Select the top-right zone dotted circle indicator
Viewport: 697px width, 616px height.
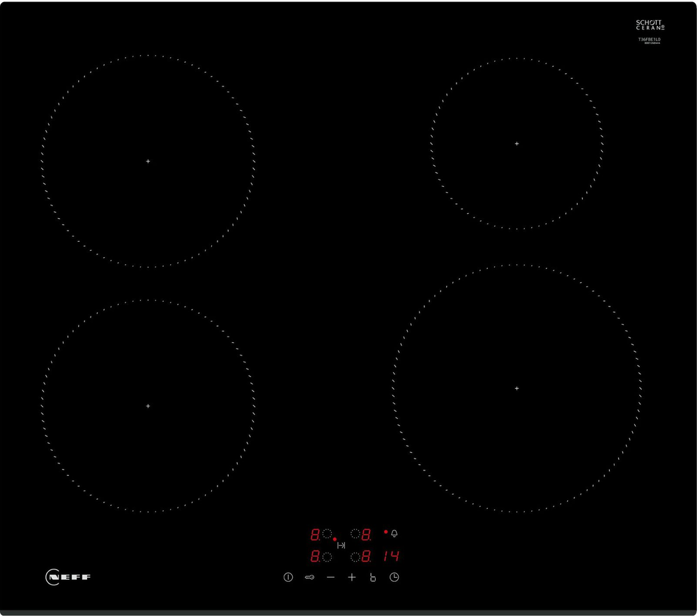point(355,534)
